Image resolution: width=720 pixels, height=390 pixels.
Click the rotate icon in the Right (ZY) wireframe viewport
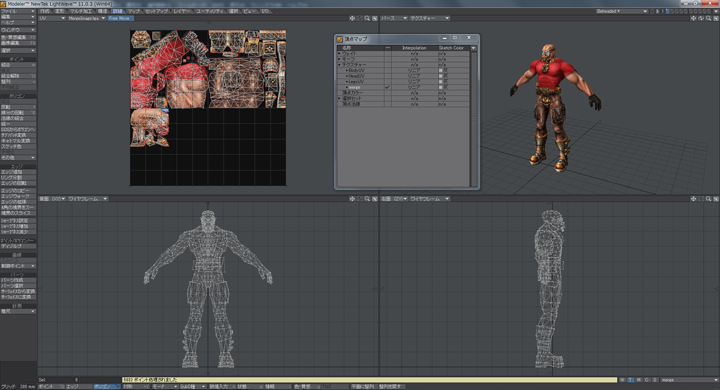point(701,199)
